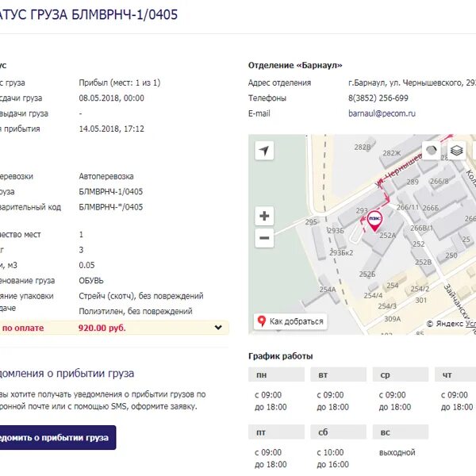Click building 252А on the map
Viewport: 476px width, 476px height.
tap(388, 236)
